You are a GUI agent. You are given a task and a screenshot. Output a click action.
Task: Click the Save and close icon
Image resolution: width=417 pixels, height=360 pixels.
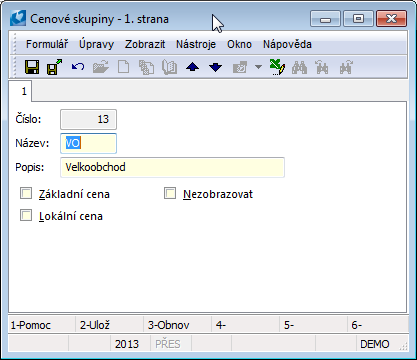click(55, 67)
